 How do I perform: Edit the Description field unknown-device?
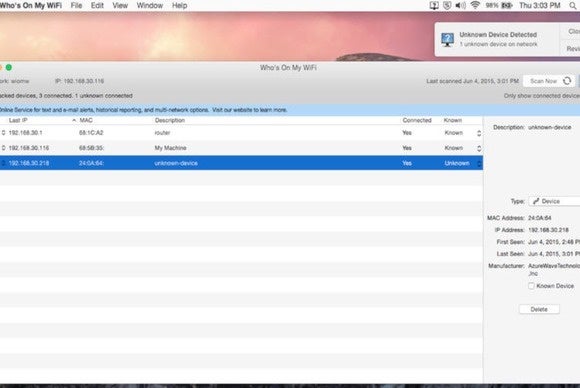(550, 127)
